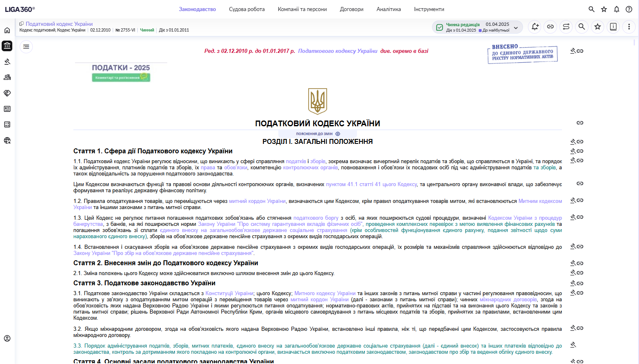Click the global search magnifier in top bar
Viewport: 639px width, 364px height.
click(x=591, y=9)
